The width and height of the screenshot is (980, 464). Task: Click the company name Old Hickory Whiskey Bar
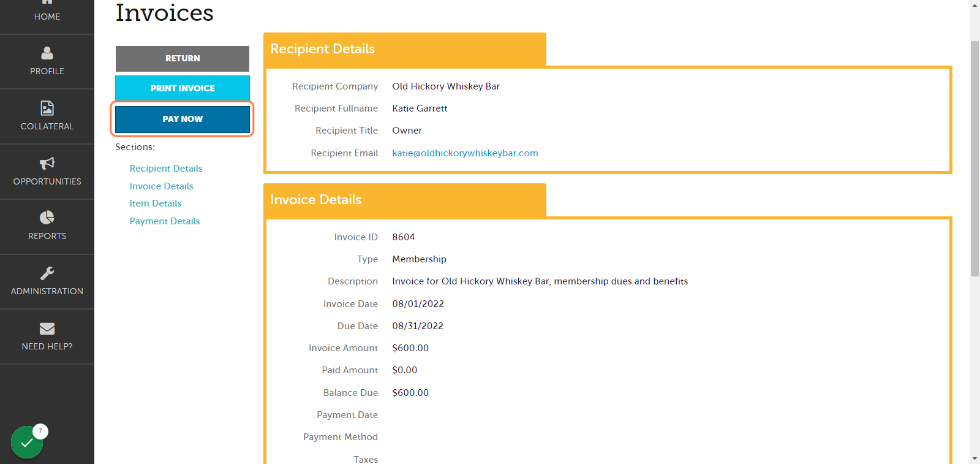(446, 86)
